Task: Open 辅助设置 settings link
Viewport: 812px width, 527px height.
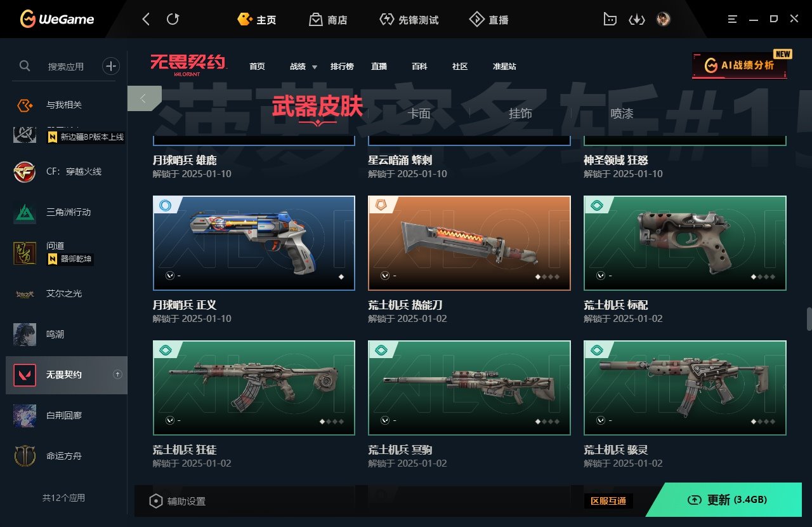Action: [178, 501]
